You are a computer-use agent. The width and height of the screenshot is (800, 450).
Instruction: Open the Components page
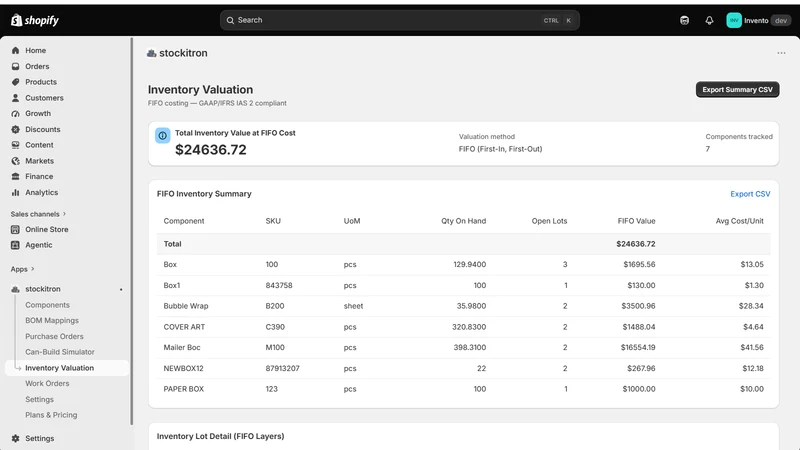[x=47, y=305]
